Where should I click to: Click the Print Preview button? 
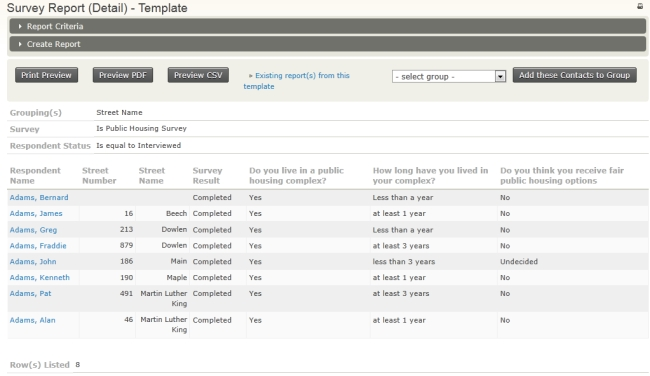point(46,75)
